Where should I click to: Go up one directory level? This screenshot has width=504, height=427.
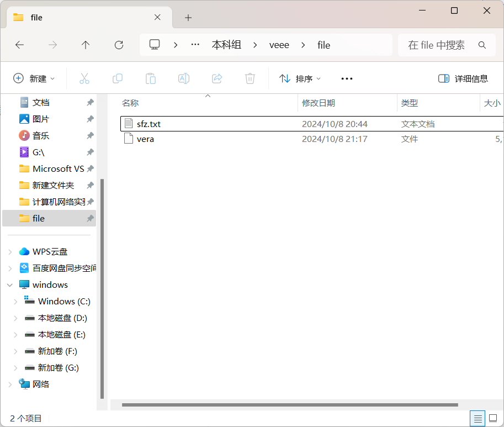(x=86, y=45)
